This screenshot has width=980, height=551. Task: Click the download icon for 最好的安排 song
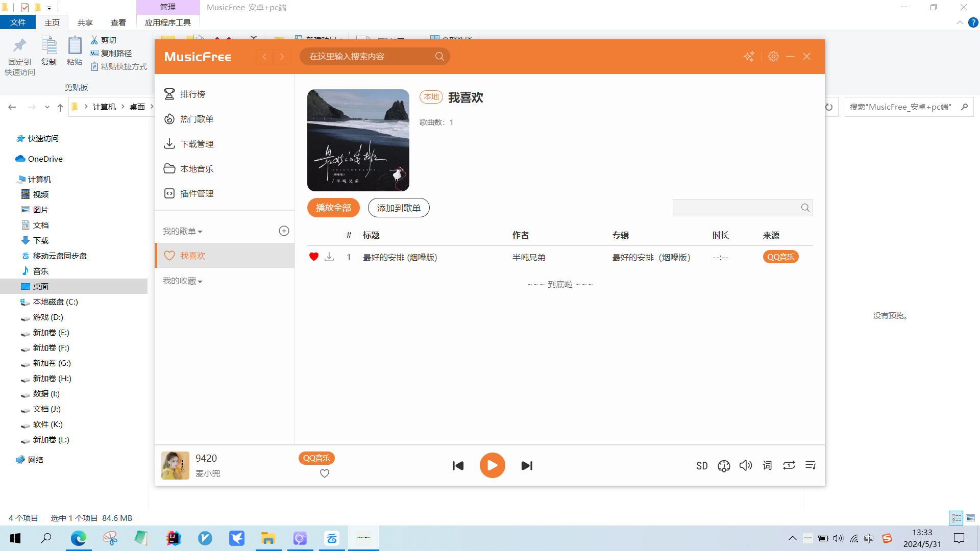point(329,257)
